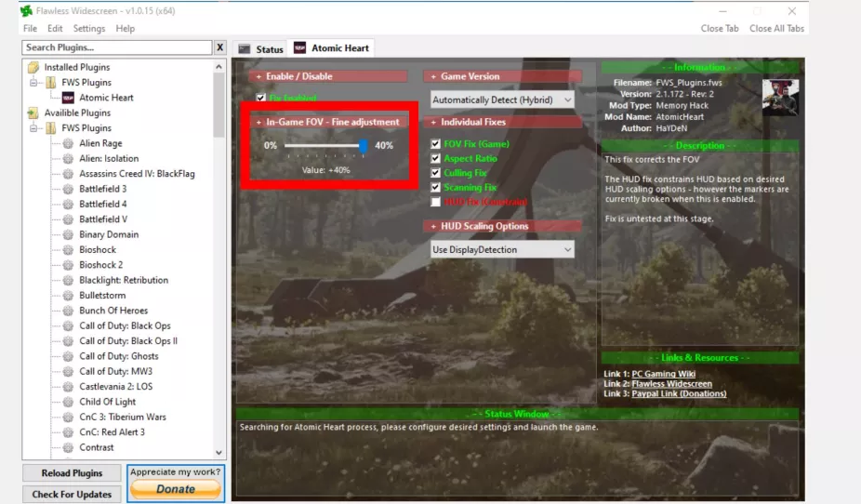Toggle the Fix Enabled checkbox
The width and height of the screenshot is (861, 504).
click(261, 98)
